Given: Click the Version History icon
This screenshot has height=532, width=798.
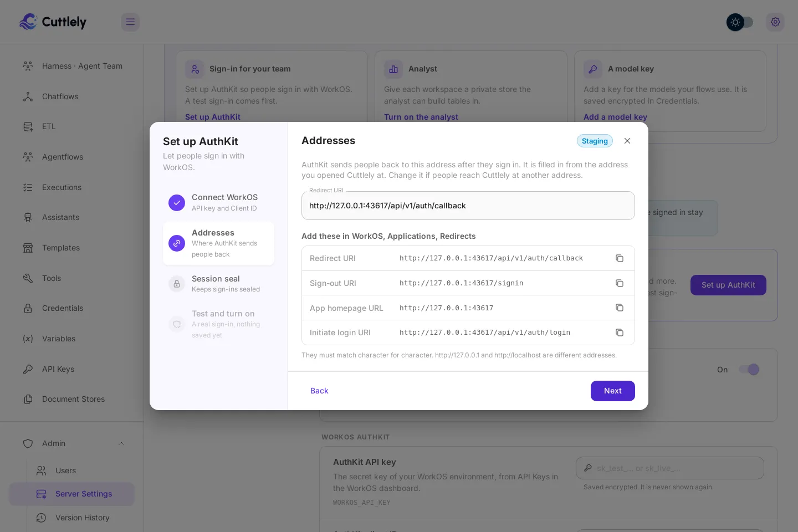Looking at the screenshot, I should point(41,518).
